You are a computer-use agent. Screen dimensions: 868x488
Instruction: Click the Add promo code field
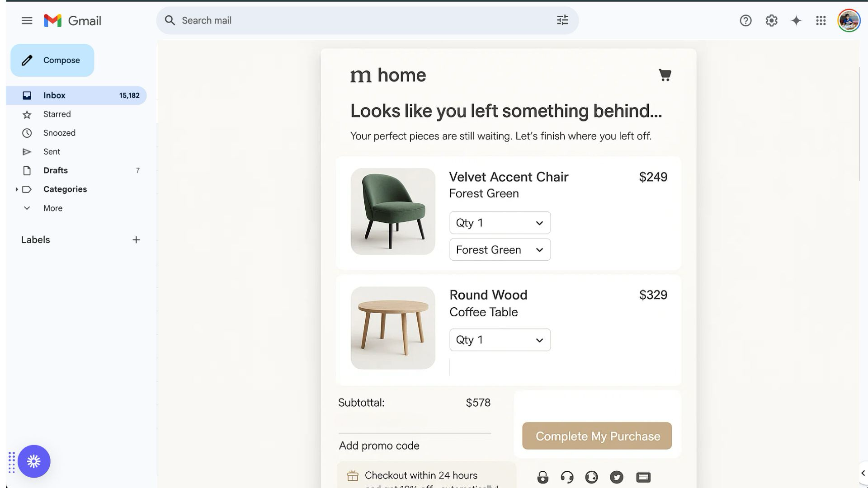[x=415, y=446]
